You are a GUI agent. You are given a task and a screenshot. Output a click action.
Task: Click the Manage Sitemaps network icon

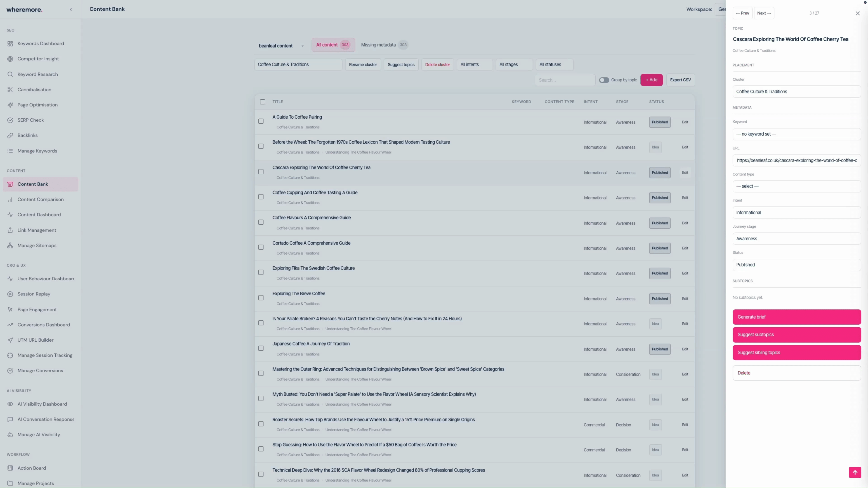10,245
